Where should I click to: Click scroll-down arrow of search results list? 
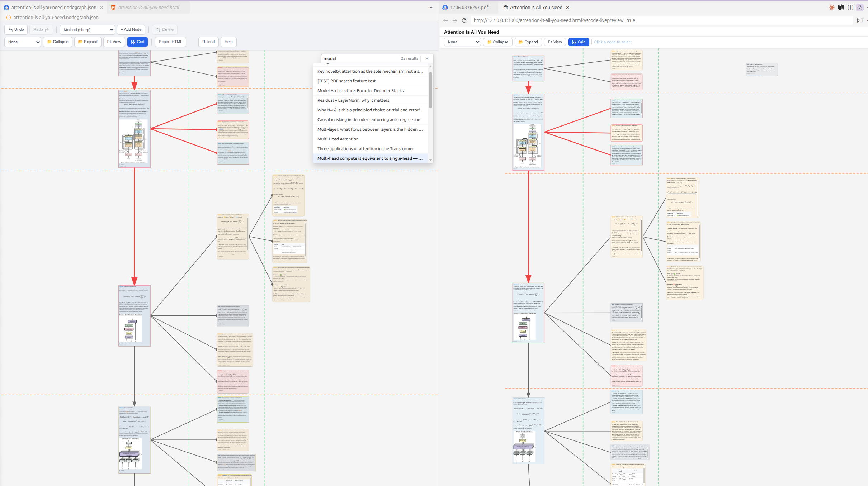pos(430,160)
